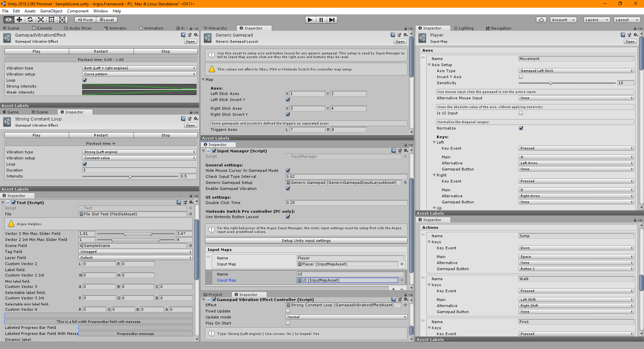Viewport: 644px width, 349px height.
Task: Switch to the Lighting tab
Action: [466, 28]
